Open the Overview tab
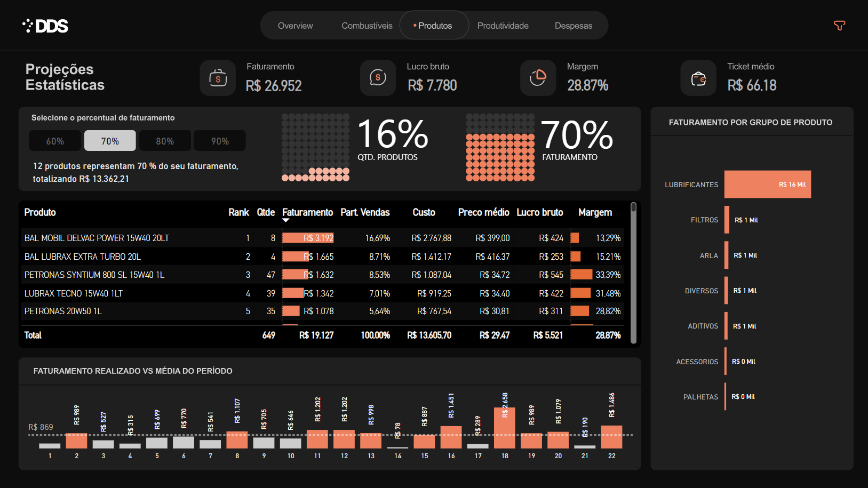The height and width of the screenshot is (488, 868). 295,26
